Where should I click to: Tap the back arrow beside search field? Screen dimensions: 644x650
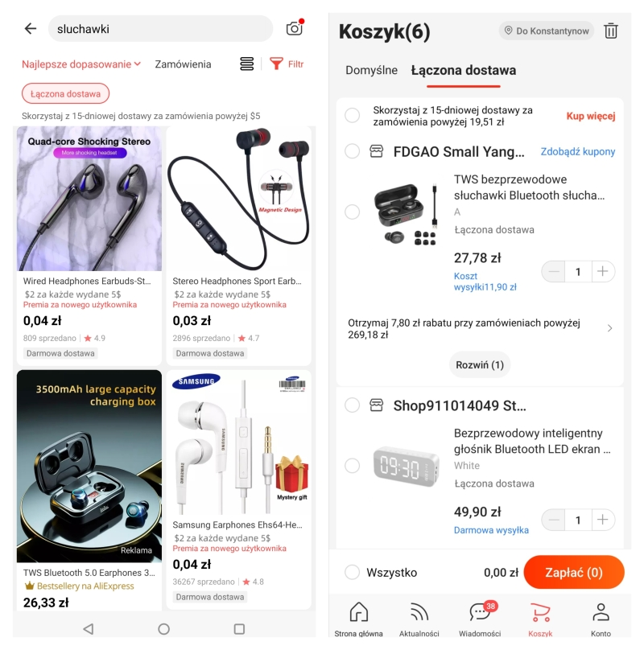[31, 29]
